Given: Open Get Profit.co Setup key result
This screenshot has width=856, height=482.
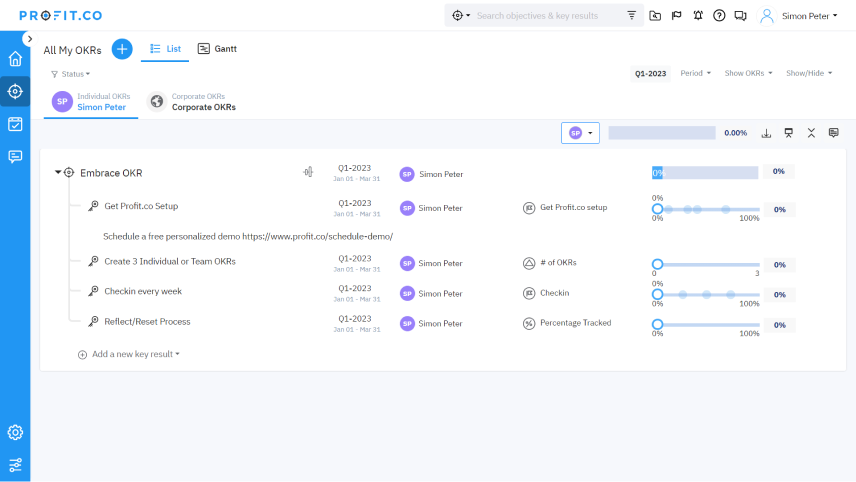Looking at the screenshot, I should [141, 206].
